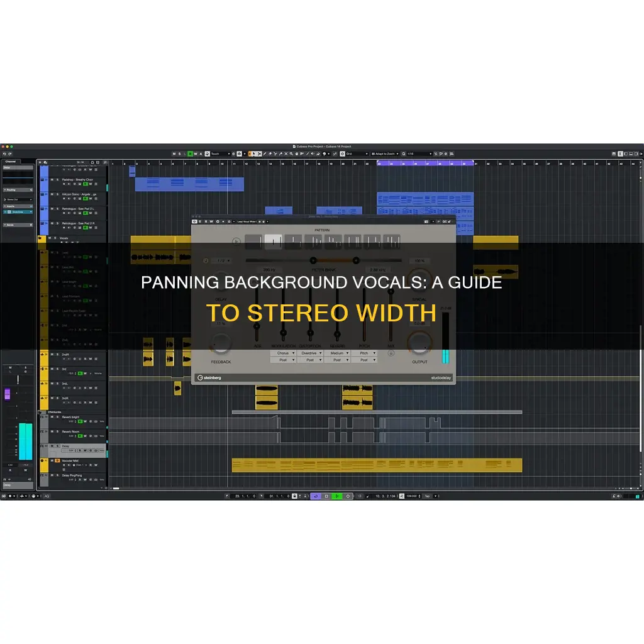
Task: Open the Grid snap type dropdown
Action: (x=357, y=153)
